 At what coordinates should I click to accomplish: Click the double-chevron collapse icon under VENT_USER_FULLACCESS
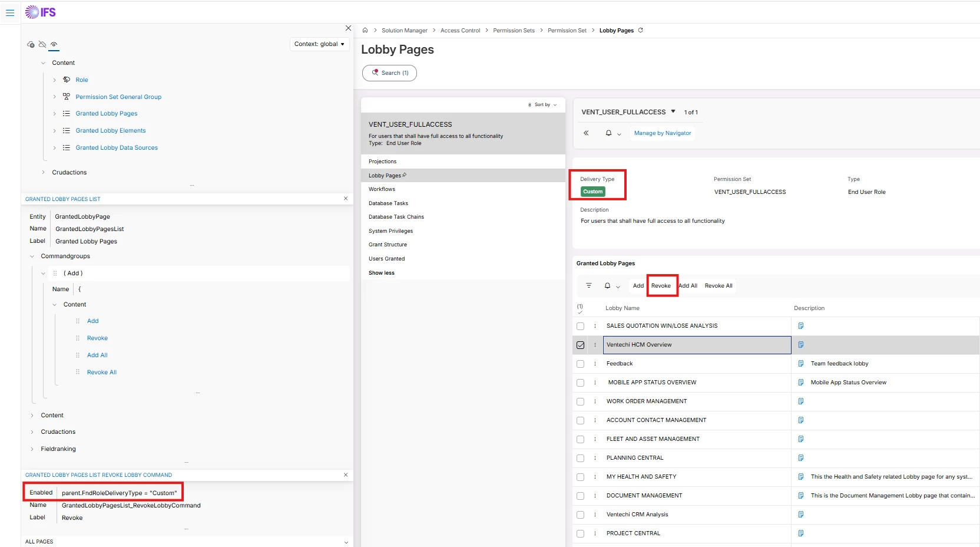click(586, 133)
